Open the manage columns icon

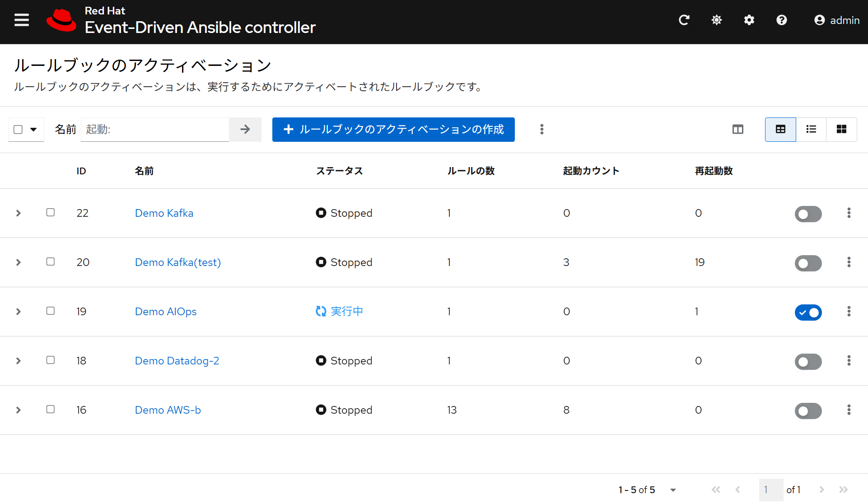(x=737, y=130)
